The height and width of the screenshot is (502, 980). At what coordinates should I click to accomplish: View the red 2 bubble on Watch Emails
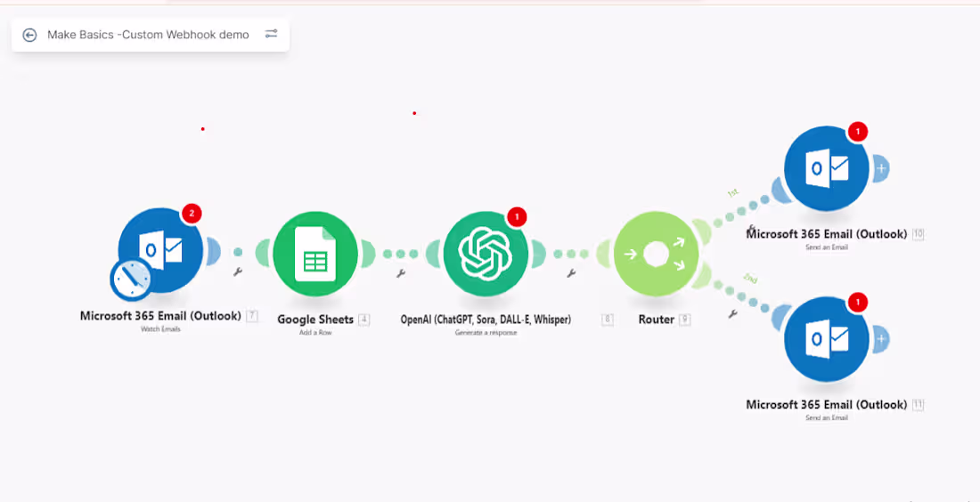click(192, 214)
